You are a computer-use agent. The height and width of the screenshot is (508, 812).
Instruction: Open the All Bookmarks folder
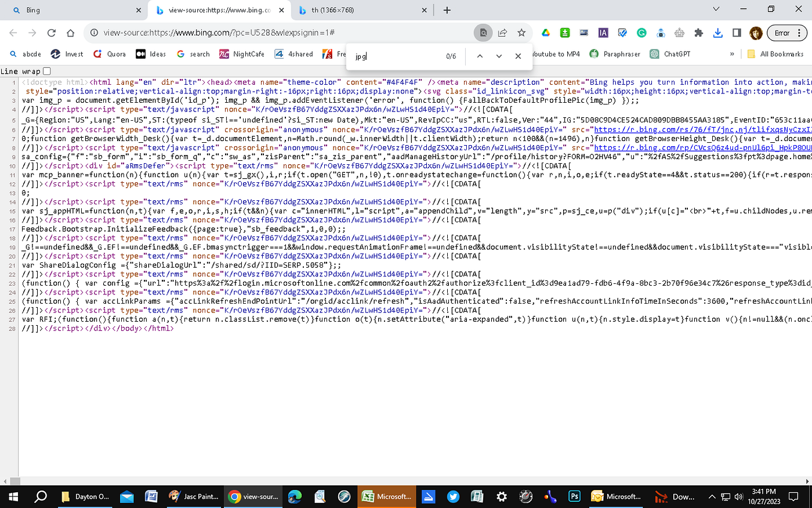775,54
